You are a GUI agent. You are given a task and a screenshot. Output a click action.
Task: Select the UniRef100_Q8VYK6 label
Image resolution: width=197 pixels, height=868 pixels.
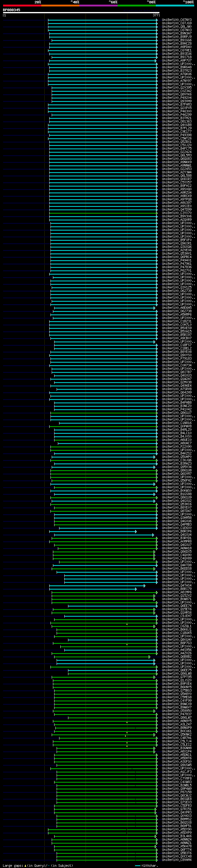(177, 94)
